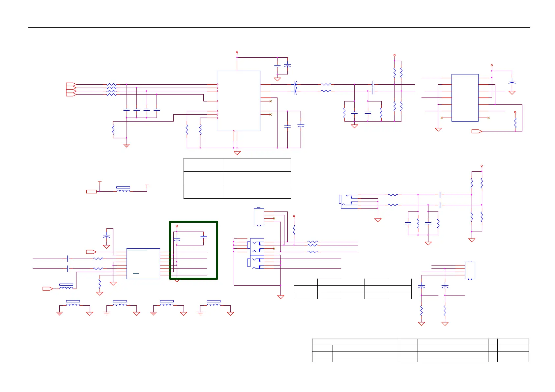Select the IC block containing an overline mark

coord(143,264)
